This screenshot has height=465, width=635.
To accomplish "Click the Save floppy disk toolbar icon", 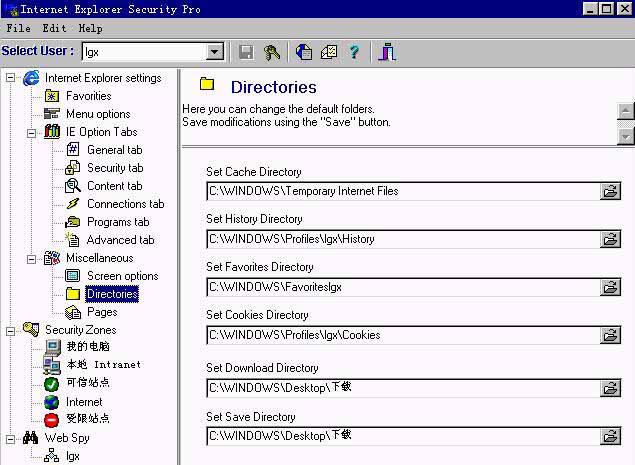I will point(246,52).
